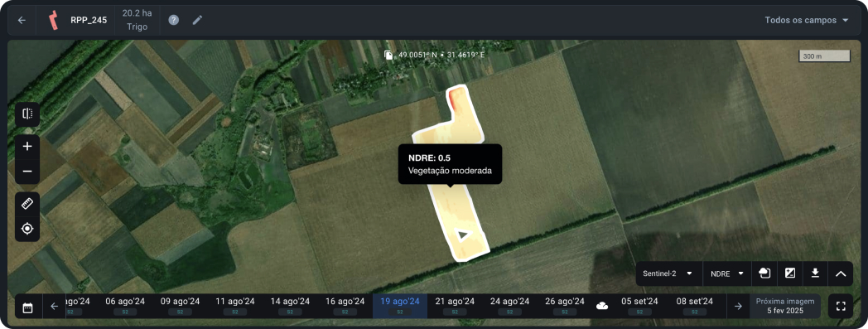Viewport: 868px width, 329px height.
Task: Select the 24 ago'24 image date
Action: pyautogui.click(x=510, y=307)
